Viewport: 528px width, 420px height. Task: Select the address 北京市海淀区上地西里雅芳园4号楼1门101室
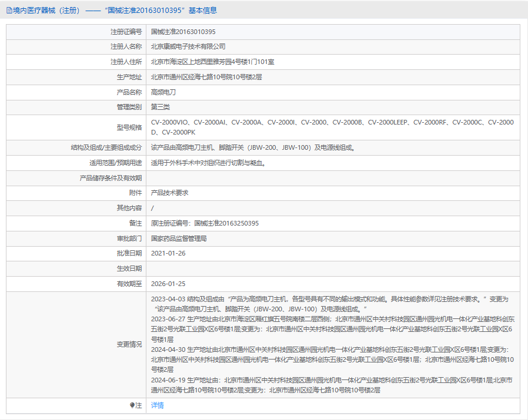click(212, 62)
